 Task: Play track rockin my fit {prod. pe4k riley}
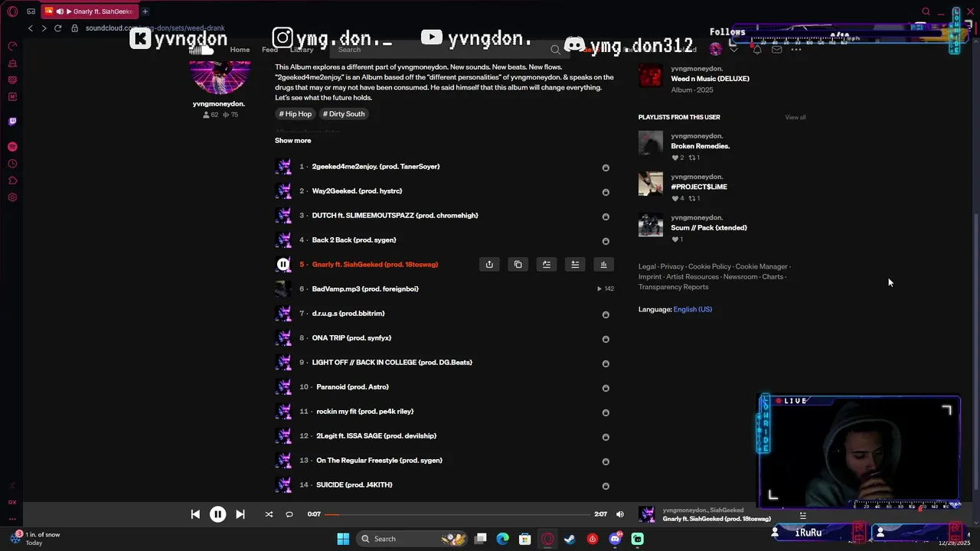pyautogui.click(x=365, y=411)
